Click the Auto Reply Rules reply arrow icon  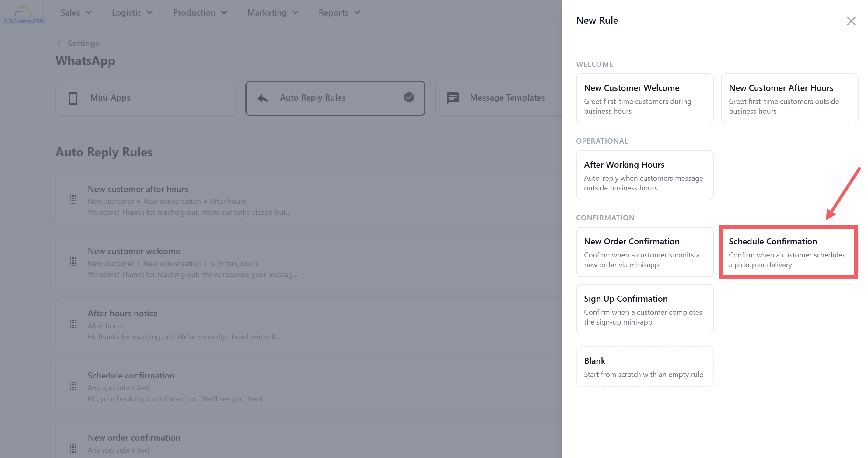tap(263, 98)
